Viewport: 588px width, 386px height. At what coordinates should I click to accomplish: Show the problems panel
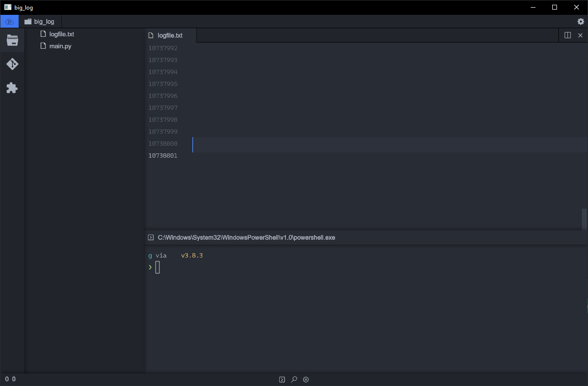[305, 379]
